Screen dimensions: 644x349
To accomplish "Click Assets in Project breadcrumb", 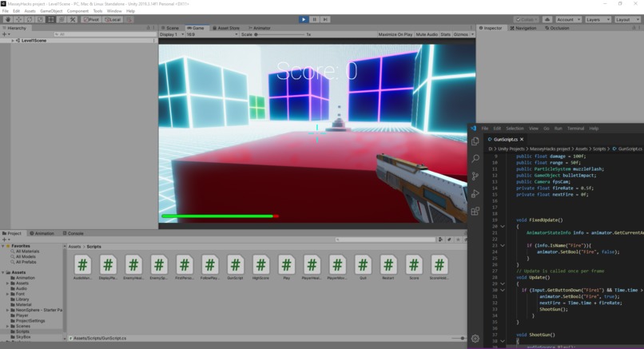I will (74, 247).
